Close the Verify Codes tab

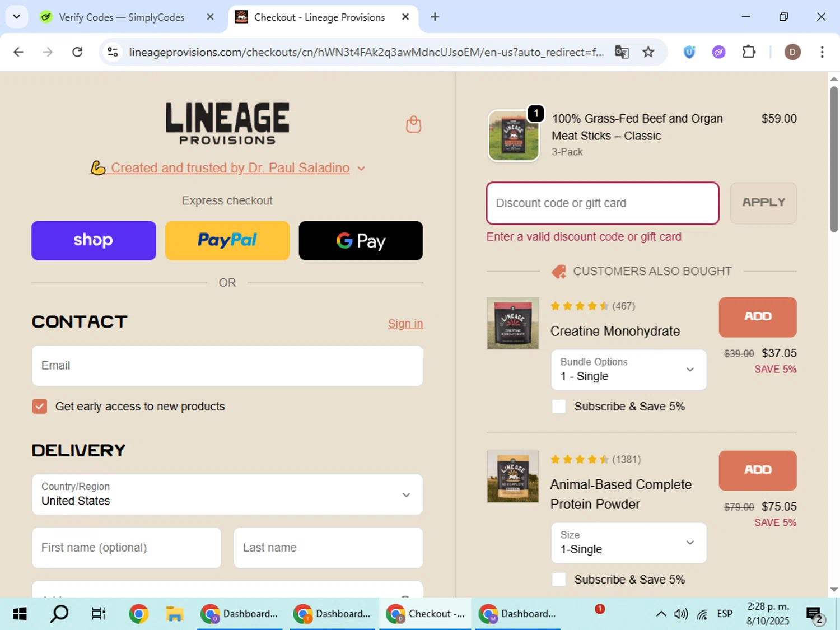[x=210, y=17]
